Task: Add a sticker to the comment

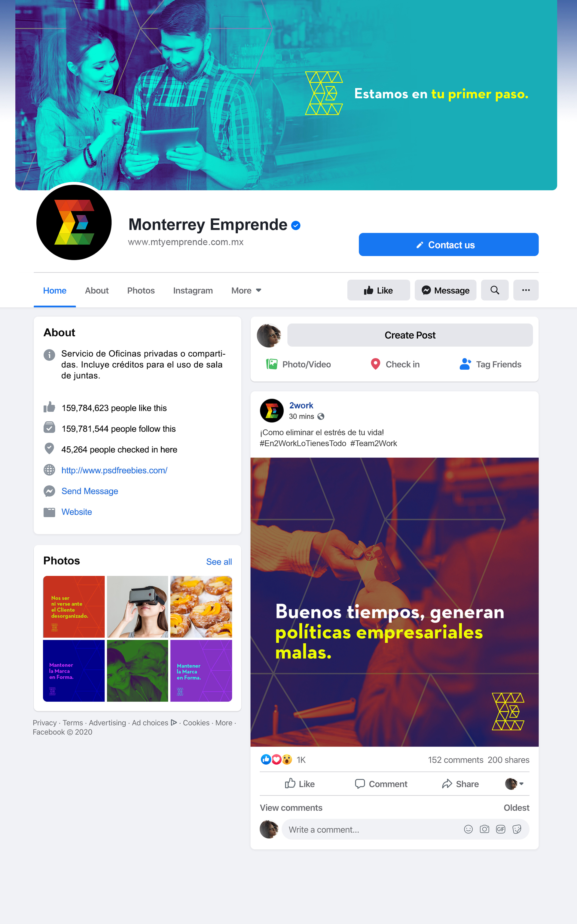Action: pos(517,829)
